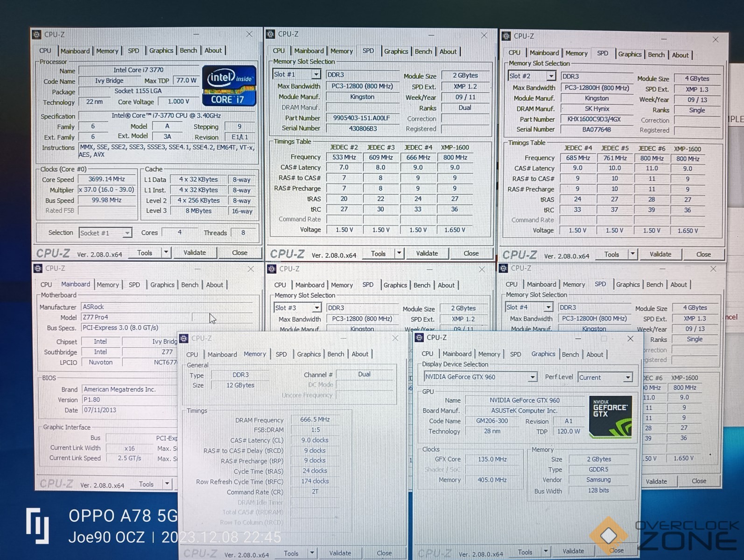Image resolution: width=744 pixels, height=560 pixels.
Task: Click the CPU-Z title icon in the Slot #1 window
Action: point(270,34)
